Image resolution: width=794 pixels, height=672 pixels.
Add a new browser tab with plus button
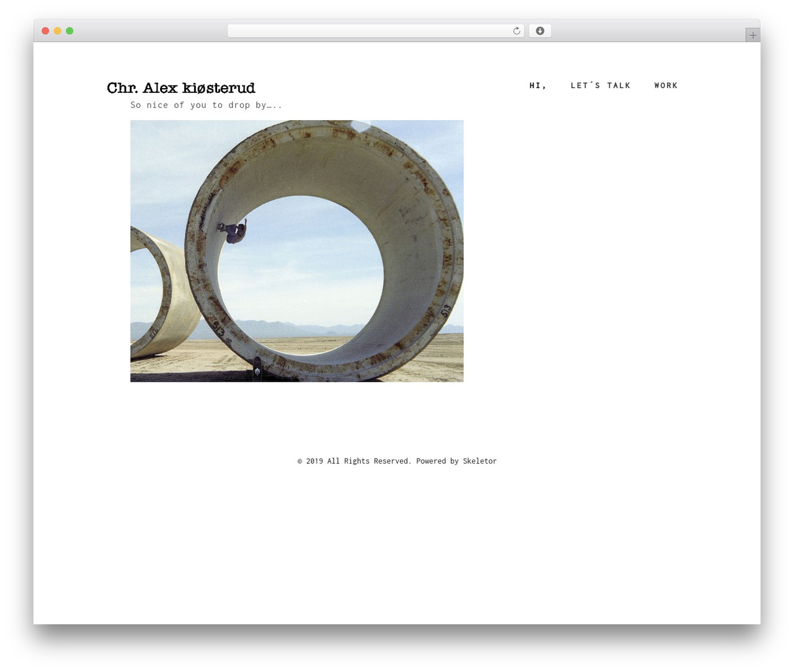[x=752, y=35]
